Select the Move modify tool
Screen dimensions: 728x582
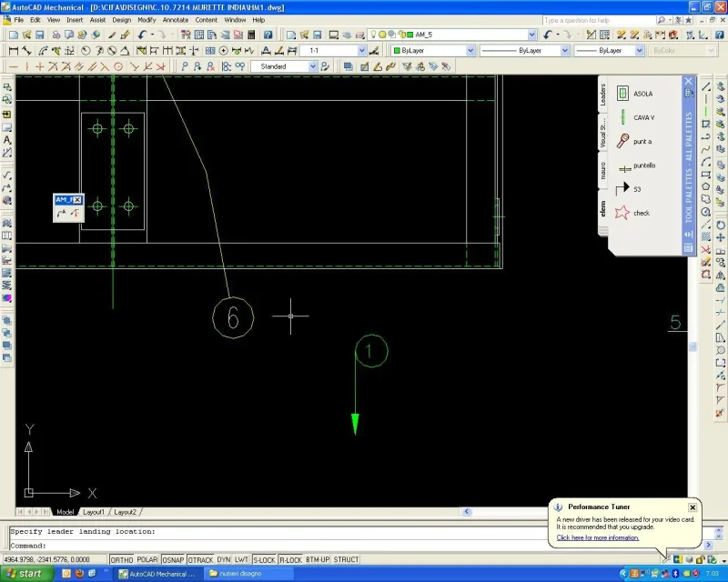click(x=721, y=237)
